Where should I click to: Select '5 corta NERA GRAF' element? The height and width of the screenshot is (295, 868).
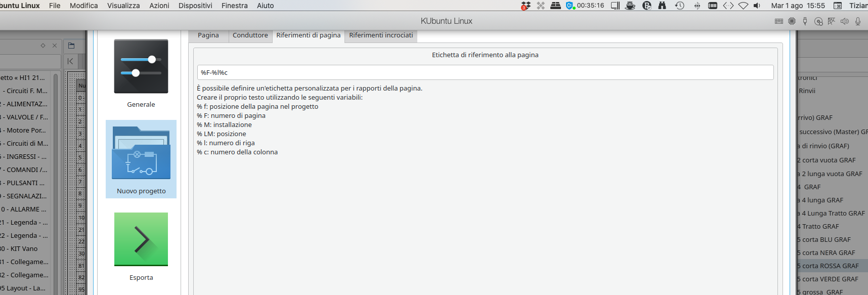[x=827, y=252]
